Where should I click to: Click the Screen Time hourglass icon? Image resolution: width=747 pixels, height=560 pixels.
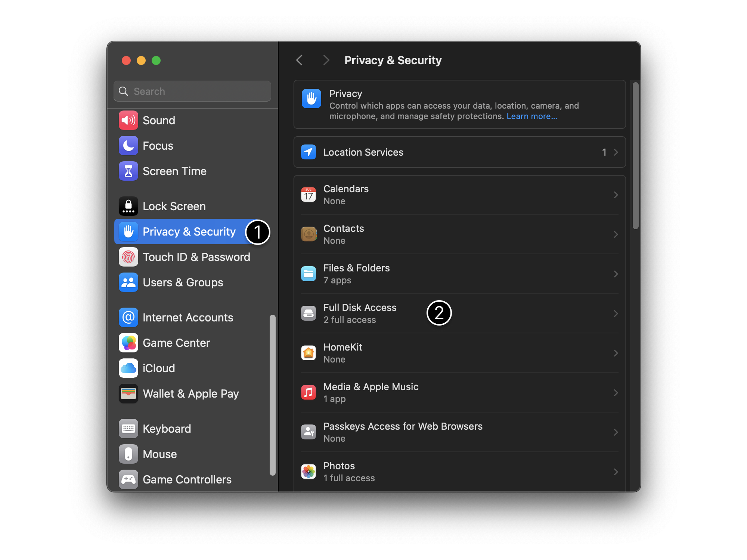coord(128,171)
